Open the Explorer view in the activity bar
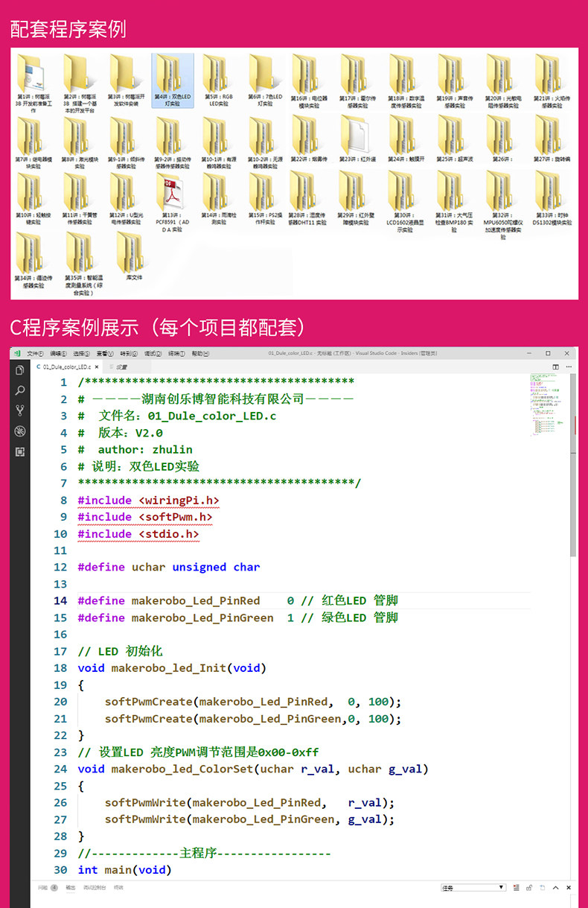The width and height of the screenshot is (588, 908). 19,369
